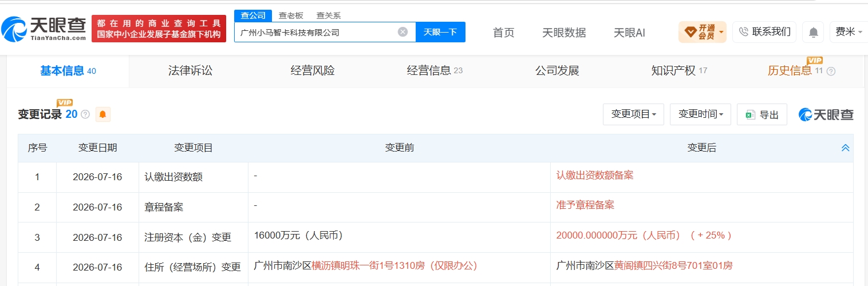Viewport: 868px width, 286px height.
Task: Open 天眼AI in top navigation
Action: tap(629, 33)
